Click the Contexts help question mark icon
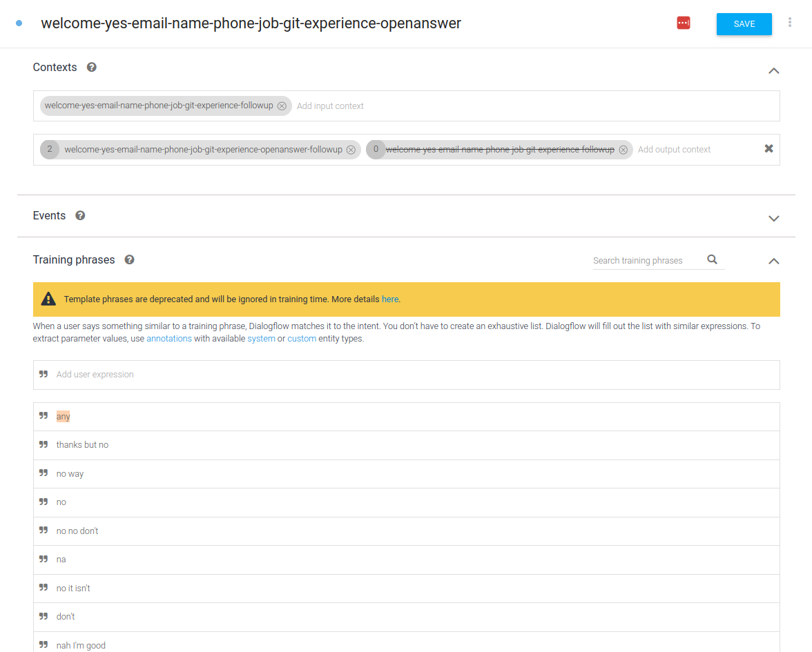Image resolution: width=812 pixels, height=652 pixels. 91,68
